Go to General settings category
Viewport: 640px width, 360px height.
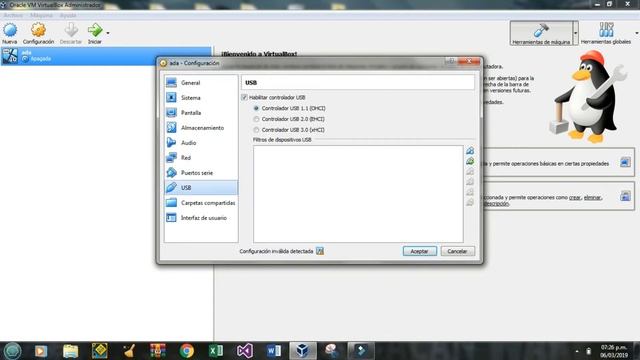pos(201,82)
